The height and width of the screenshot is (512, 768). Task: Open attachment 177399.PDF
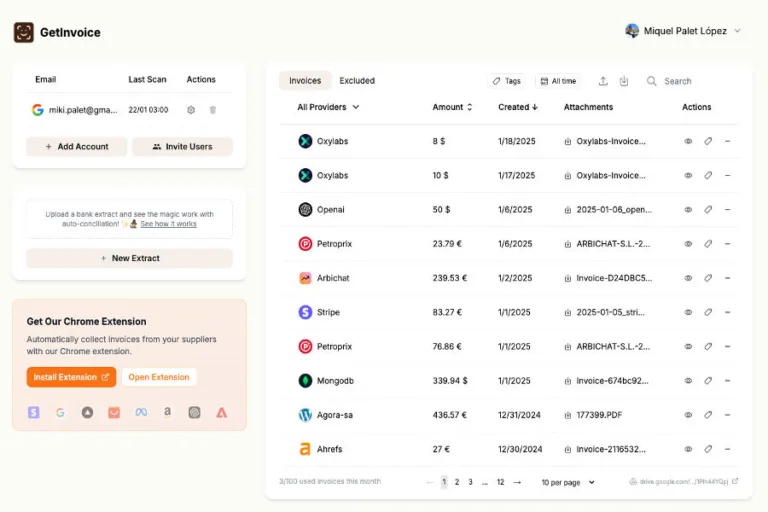click(x=599, y=415)
